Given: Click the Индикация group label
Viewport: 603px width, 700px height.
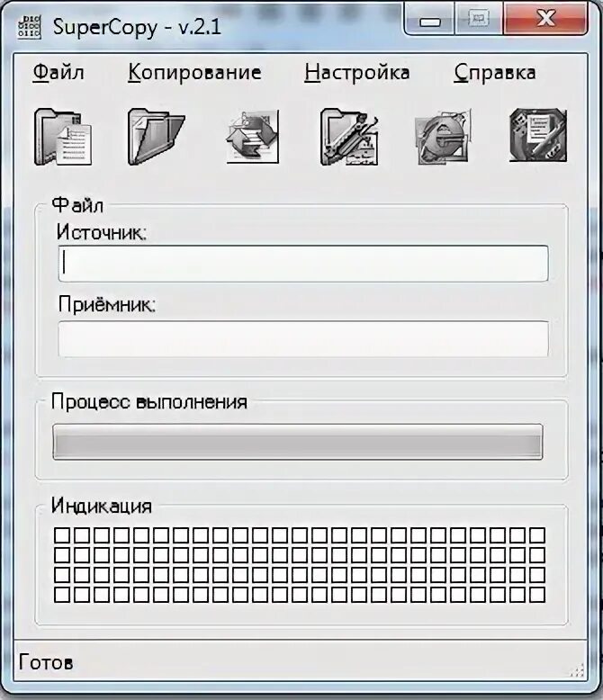Looking at the screenshot, I should [x=102, y=507].
